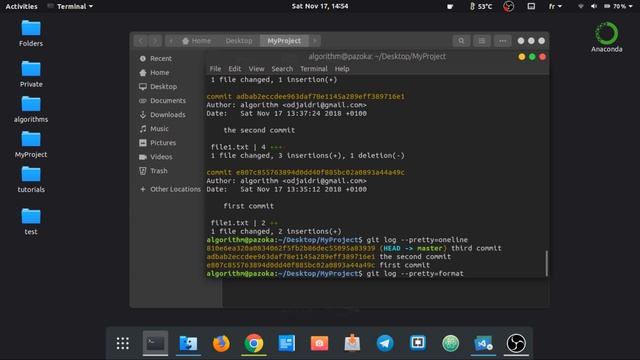Launch Telegram from the dock
The image size is (640, 360).
click(x=385, y=343)
